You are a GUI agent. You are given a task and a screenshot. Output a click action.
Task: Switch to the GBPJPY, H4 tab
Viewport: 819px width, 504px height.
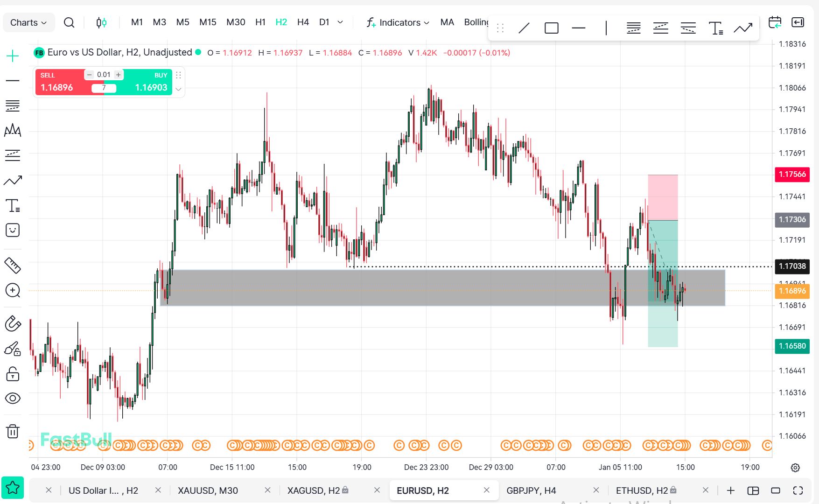pos(531,490)
